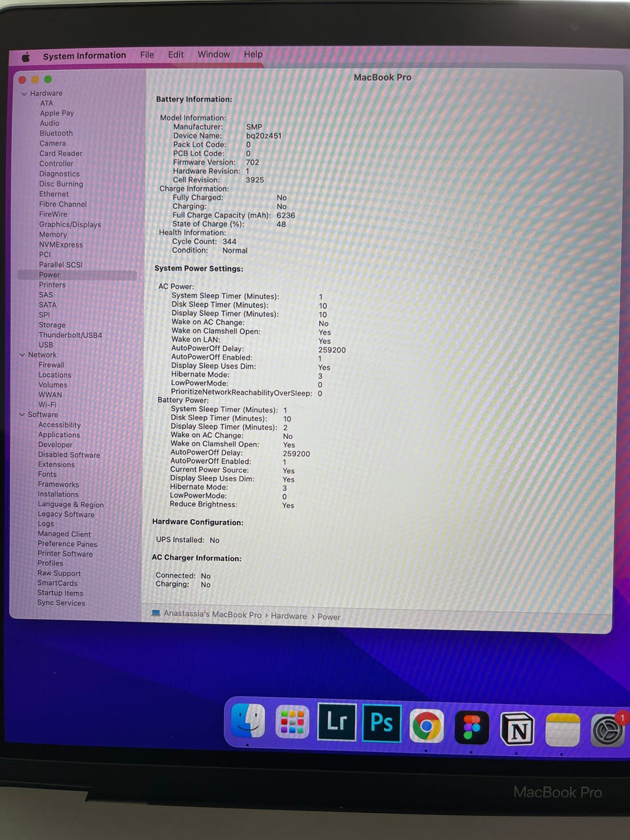Launch Finder from the Dock
Image resolution: width=630 pixels, height=840 pixels.
248,721
